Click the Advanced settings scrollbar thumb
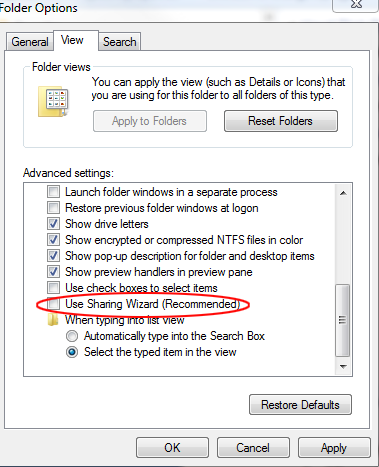 tap(343, 320)
